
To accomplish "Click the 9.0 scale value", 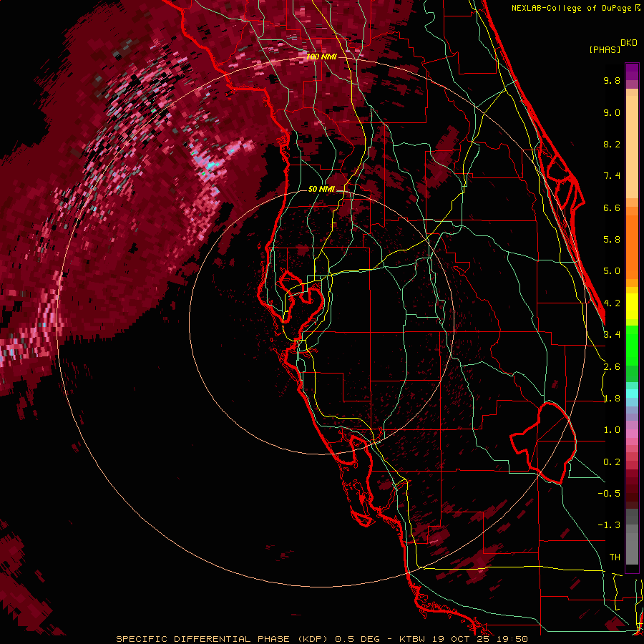I will (612, 112).
